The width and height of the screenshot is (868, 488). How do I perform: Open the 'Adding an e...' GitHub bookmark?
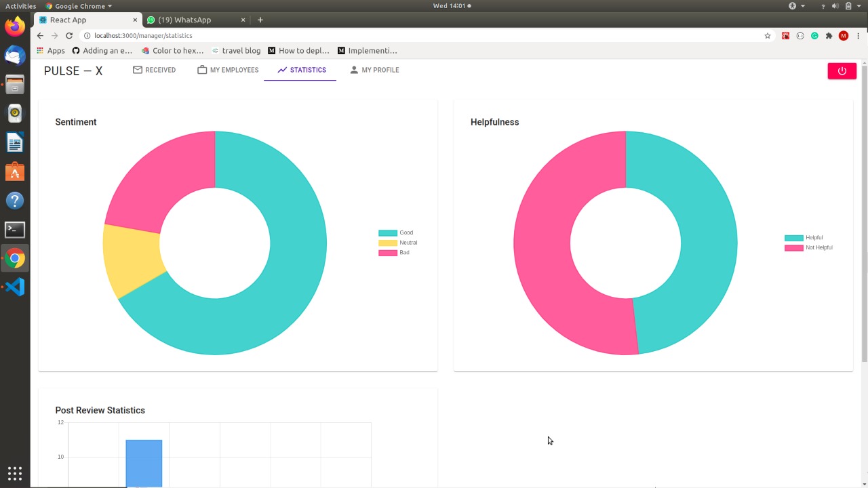(x=102, y=50)
